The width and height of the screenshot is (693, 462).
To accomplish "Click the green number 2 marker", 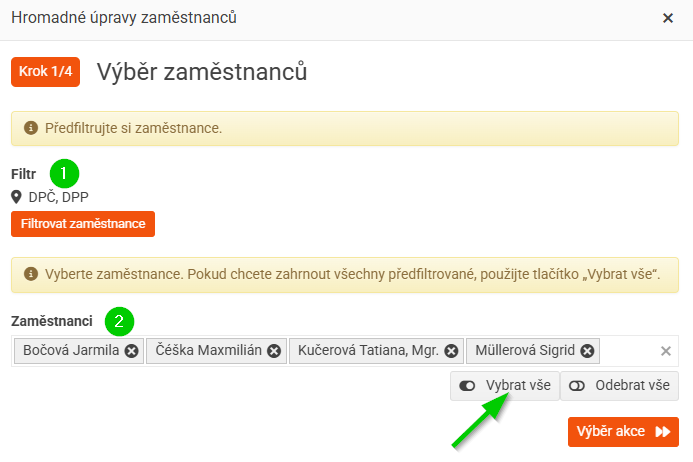I will 119,321.
